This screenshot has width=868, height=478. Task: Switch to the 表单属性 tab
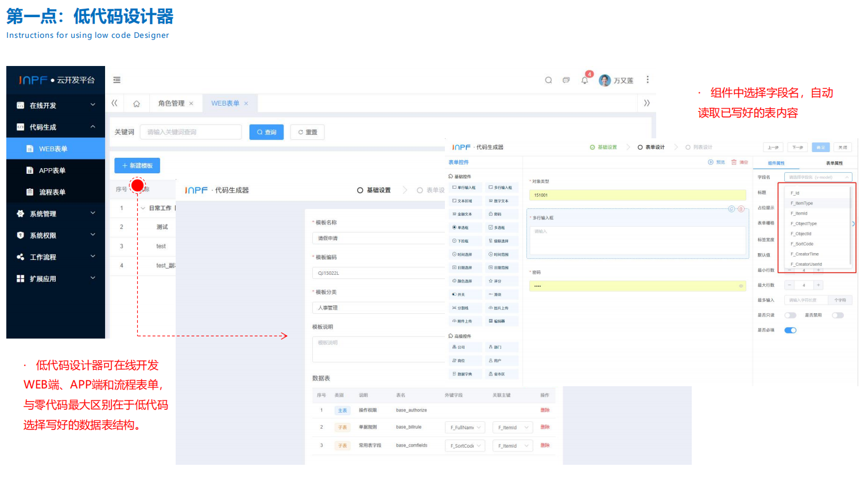[x=834, y=163]
